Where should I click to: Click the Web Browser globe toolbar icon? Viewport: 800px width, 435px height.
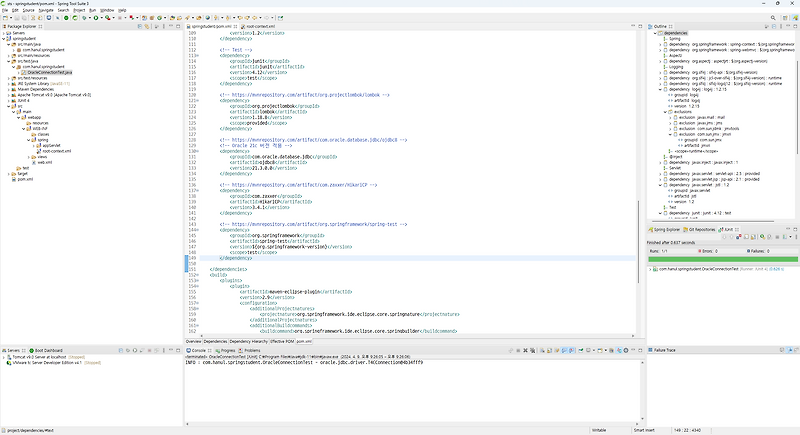click(x=208, y=18)
